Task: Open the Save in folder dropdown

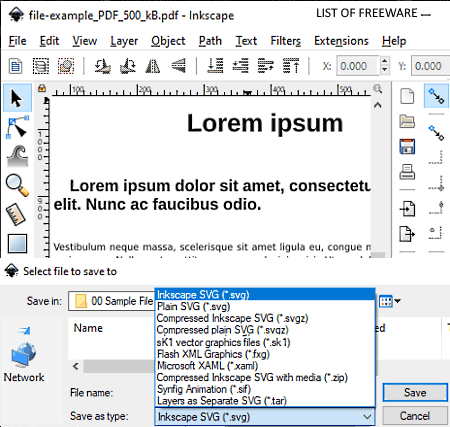Action: [112, 301]
